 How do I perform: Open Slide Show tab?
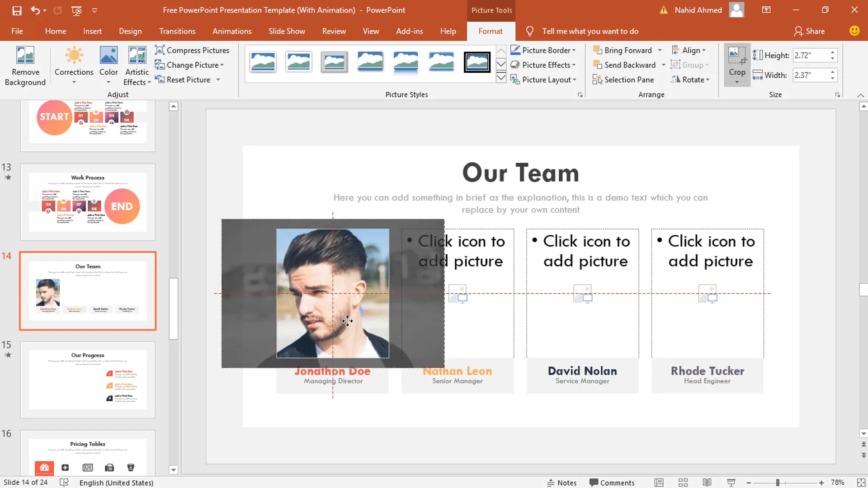click(x=287, y=31)
